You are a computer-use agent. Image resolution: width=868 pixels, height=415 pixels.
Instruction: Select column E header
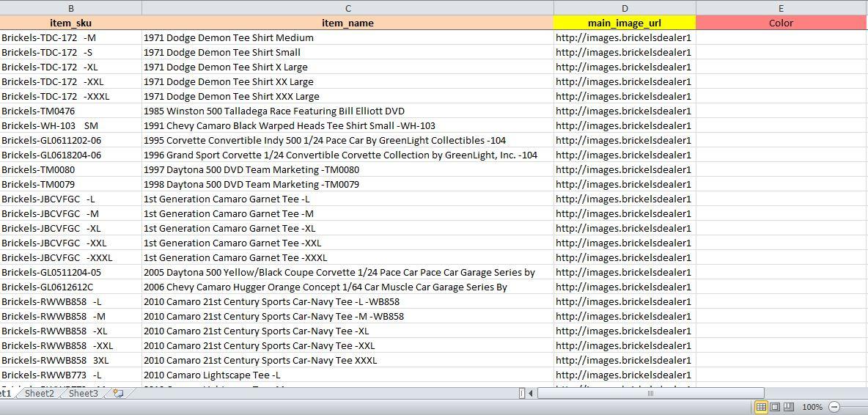point(781,8)
